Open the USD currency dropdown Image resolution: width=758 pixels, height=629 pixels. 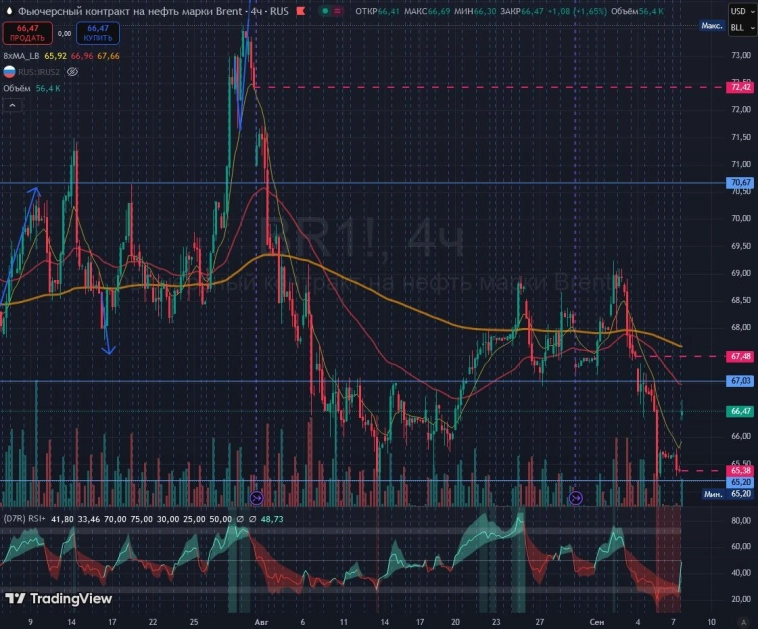tap(739, 11)
